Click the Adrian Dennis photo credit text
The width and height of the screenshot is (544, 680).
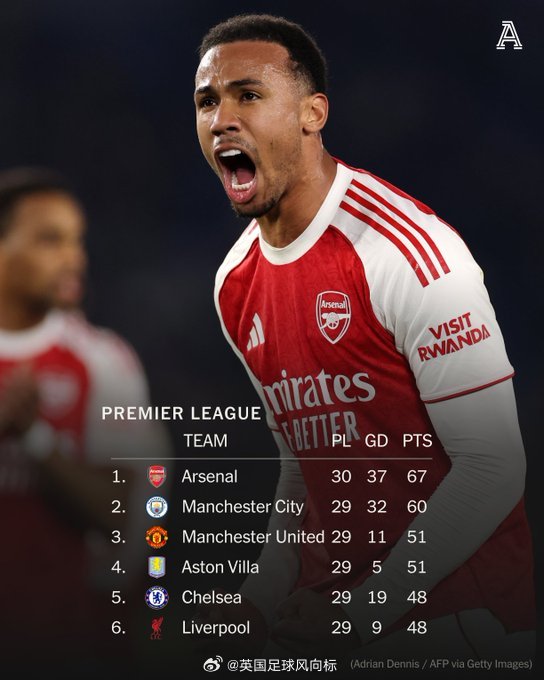click(x=441, y=664)
